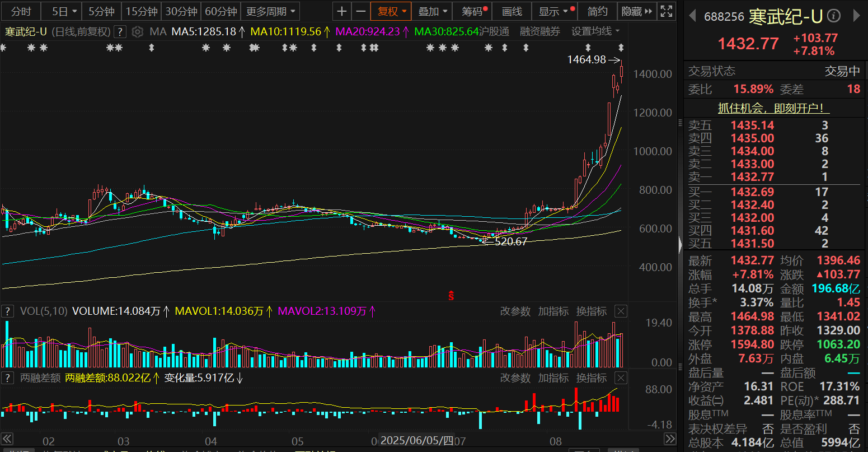The height and width of the screenshot is (452, 868).
Task: Click the 抓住机会，即刻开户 link
Action: coord(774,108)
